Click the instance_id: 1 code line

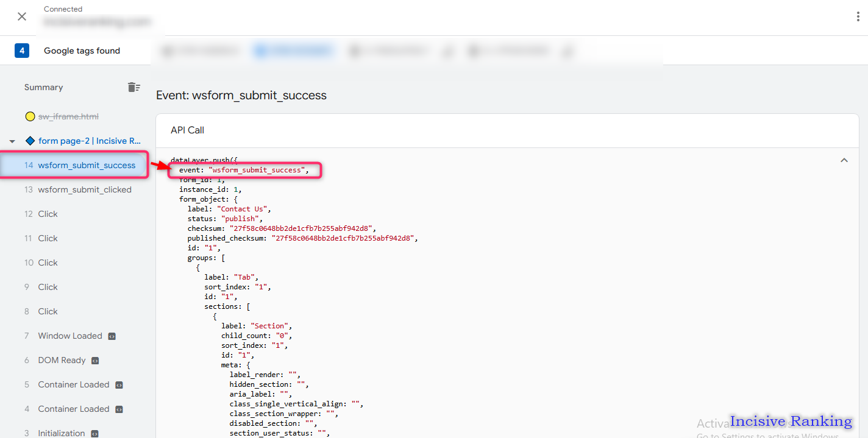210,189
